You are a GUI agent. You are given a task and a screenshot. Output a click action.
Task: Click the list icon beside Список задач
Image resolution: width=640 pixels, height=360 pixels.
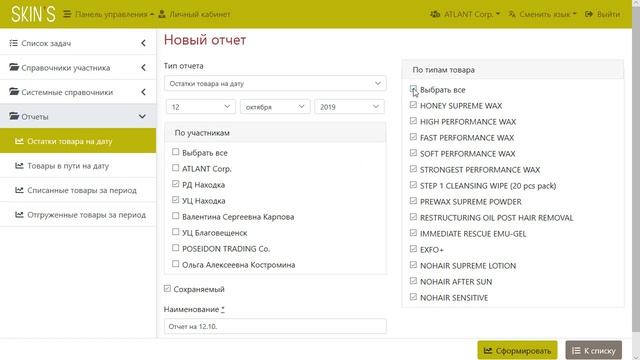(x=13, y=43)
